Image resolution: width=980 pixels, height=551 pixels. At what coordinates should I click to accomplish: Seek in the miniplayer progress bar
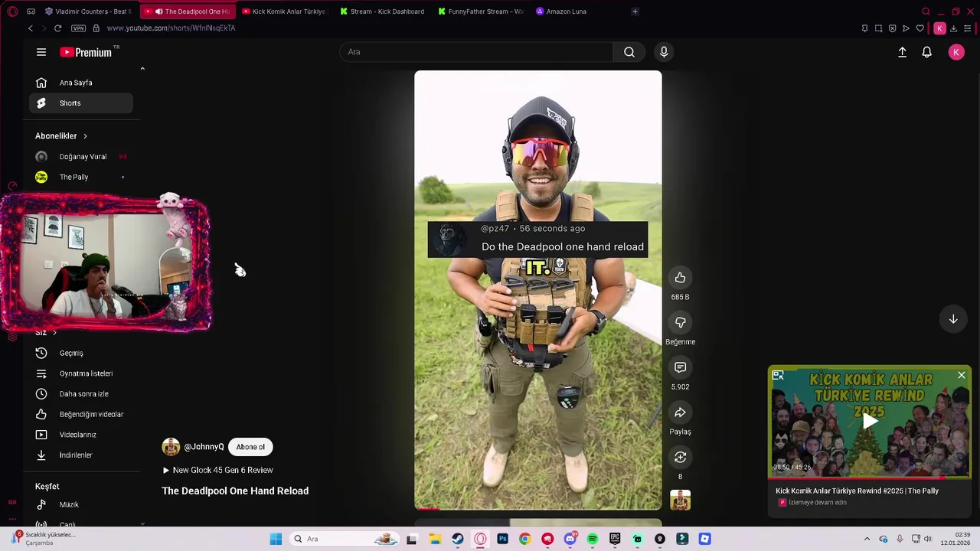870,478
